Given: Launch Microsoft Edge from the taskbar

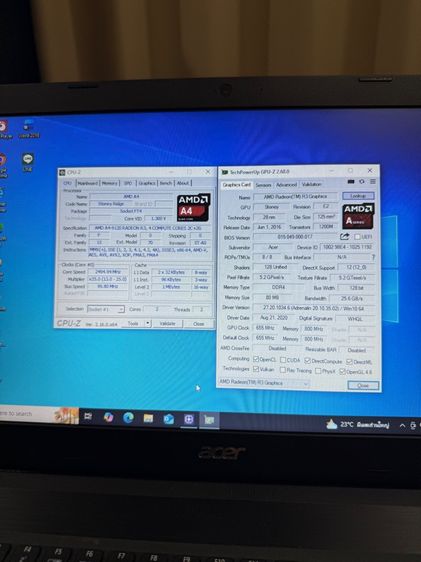Looking at the screenshot, I should tap(128, 418).
